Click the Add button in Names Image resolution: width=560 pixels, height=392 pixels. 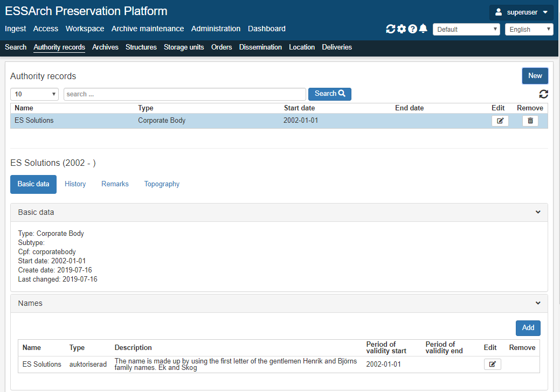(x=528, y=328)
